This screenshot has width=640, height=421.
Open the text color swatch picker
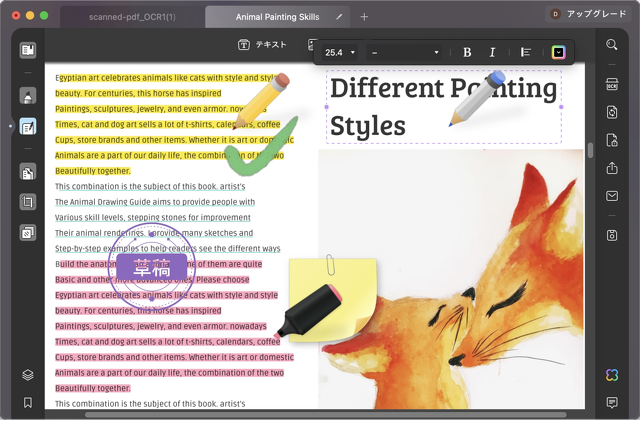558,52
